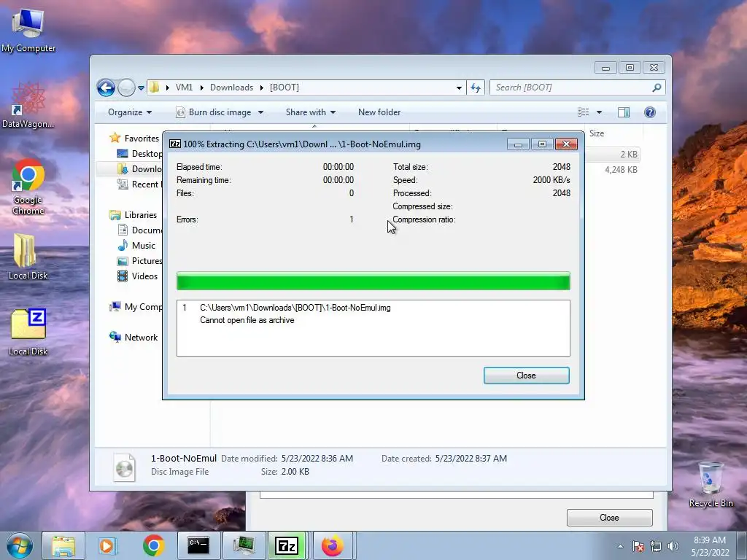747x560 pixels.
Task: Open the Local Disk zip archive desktop icon
Action: tap(28, 332)
